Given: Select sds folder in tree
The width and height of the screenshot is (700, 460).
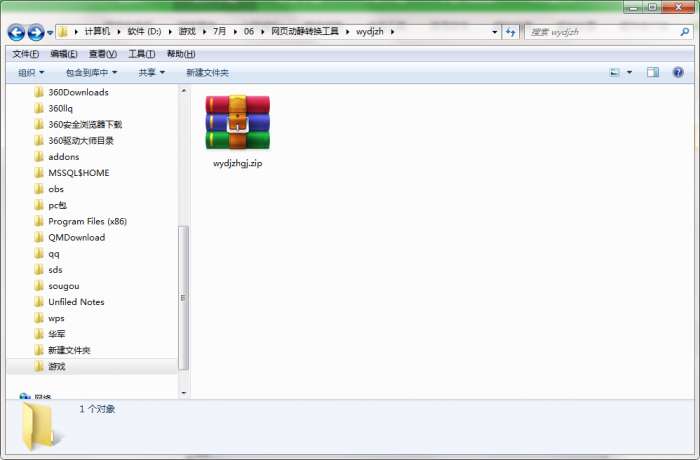Looking at the screenshot, I should [55, 270].
